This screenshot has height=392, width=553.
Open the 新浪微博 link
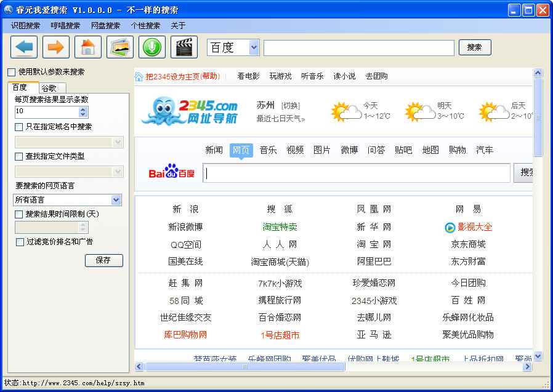point(185,227)
